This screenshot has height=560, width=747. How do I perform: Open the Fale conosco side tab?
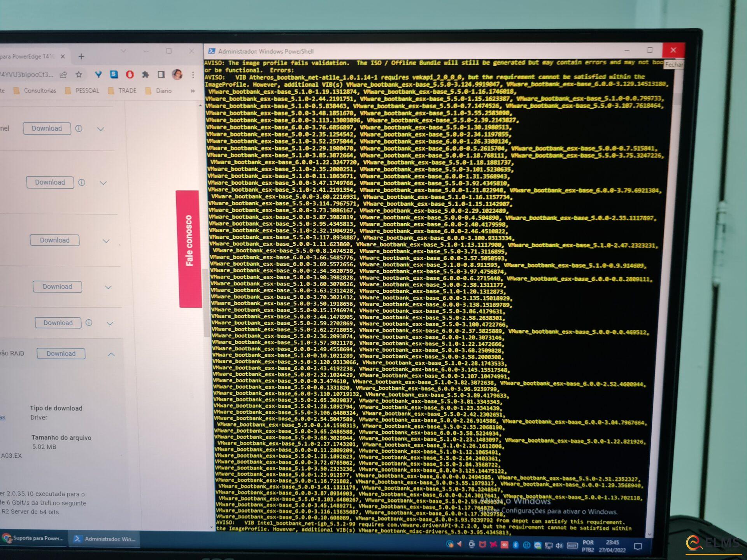[x=189, y=249]
